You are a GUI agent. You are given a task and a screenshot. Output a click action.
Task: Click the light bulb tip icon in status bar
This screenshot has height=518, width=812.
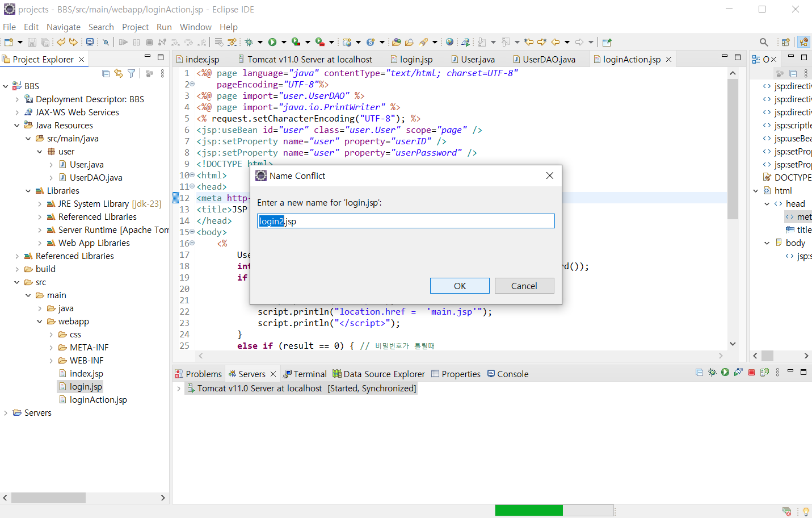pos(806,511)
